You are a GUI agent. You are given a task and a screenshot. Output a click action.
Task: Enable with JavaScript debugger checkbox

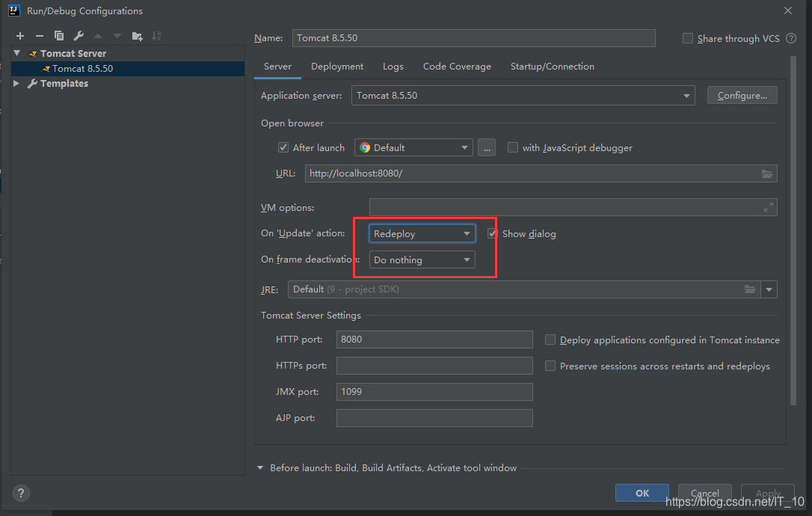(513, 147)
